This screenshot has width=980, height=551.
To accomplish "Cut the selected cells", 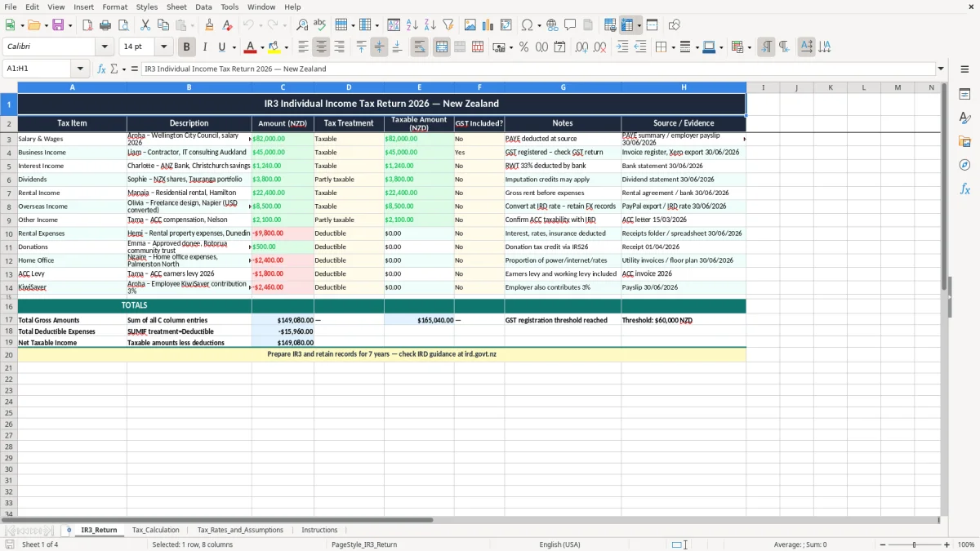I will (145, 25).
